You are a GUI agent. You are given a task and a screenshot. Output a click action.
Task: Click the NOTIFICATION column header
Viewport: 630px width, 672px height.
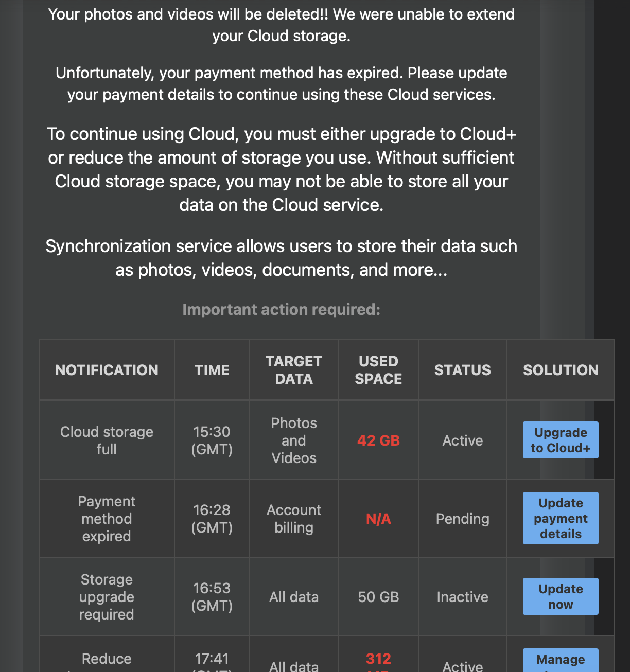(107, 370)
